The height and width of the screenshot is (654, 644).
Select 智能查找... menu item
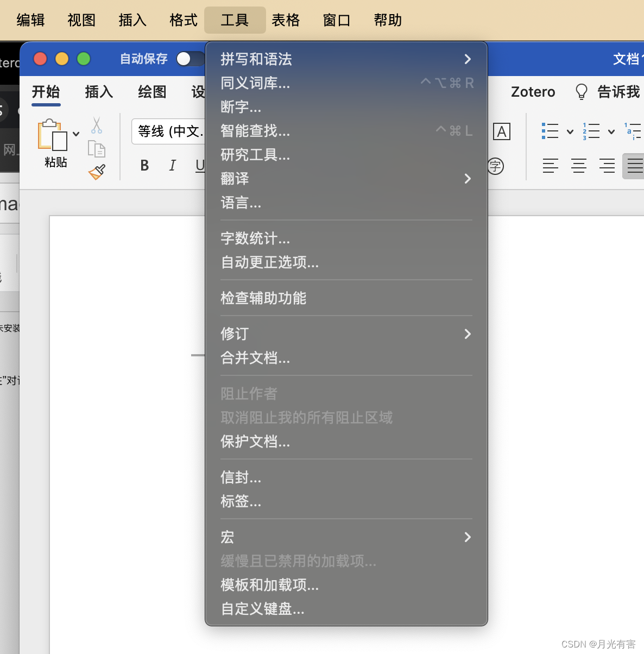pyautogui.click(x=346, y=131)
